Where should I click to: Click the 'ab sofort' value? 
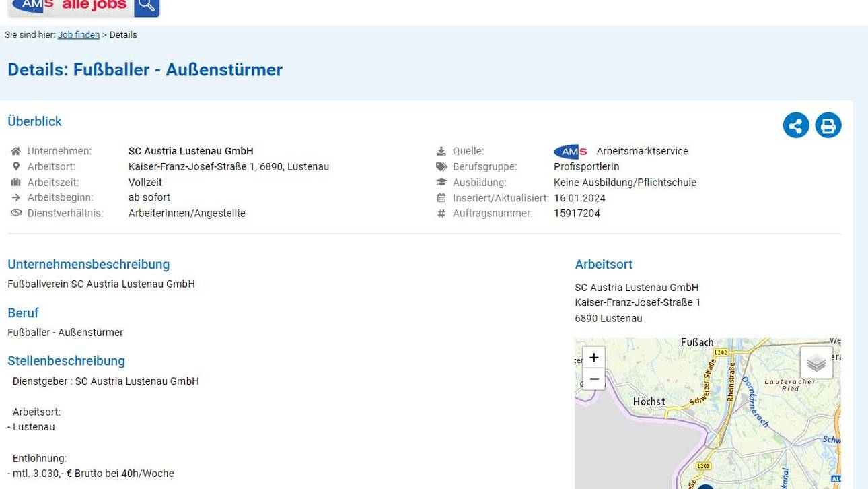[x=149, y=197]
